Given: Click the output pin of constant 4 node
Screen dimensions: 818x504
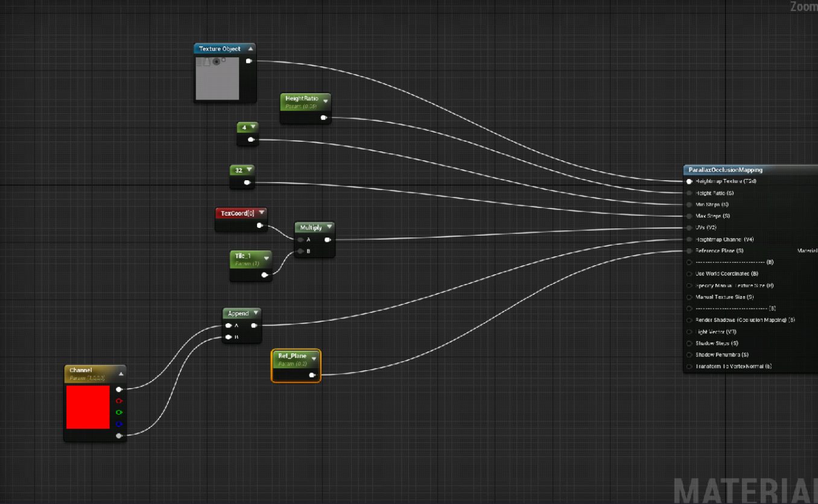Looking at the screenshot, I should (250, 140).
